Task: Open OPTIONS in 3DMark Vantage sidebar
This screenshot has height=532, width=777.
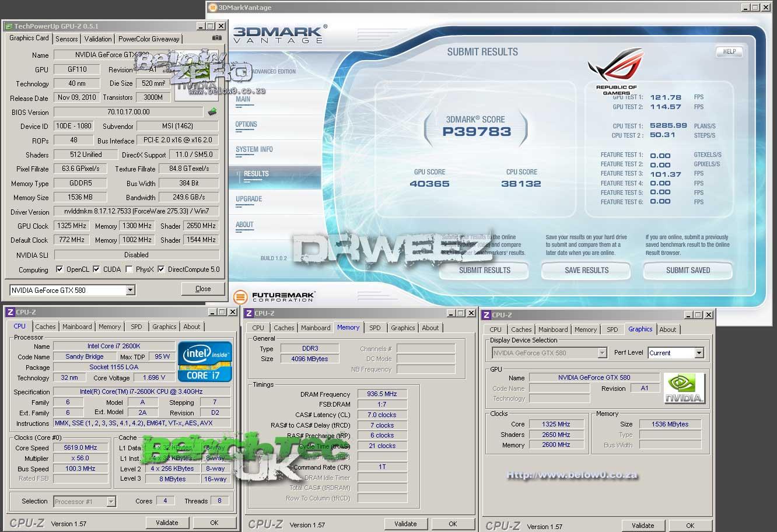Action: pos(246,124)
